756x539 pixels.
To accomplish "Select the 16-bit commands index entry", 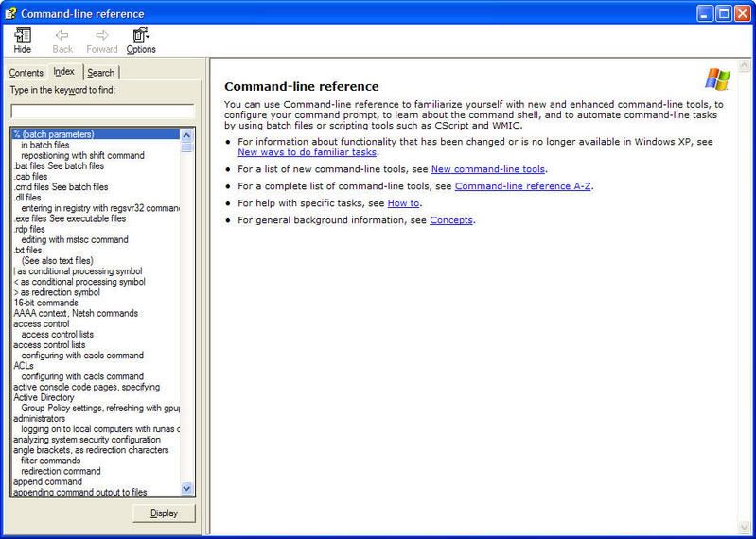I will [x=46, y=303].
